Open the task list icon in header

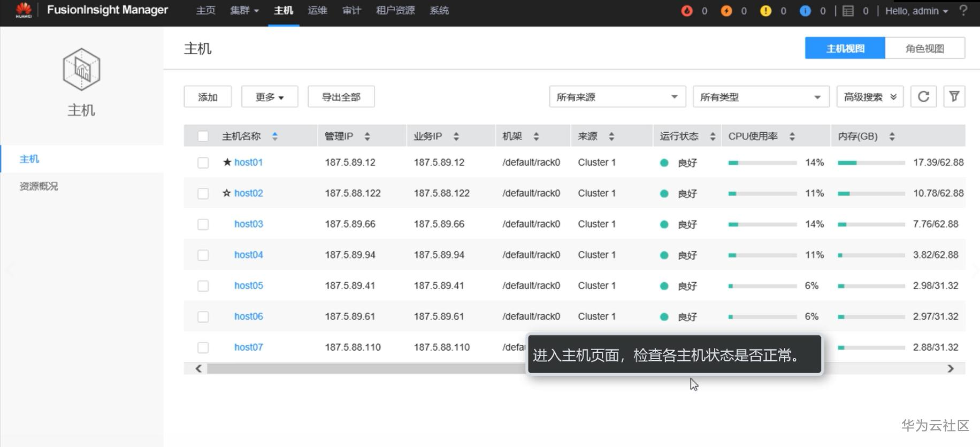pyautogui.click(x=848, y=11)
